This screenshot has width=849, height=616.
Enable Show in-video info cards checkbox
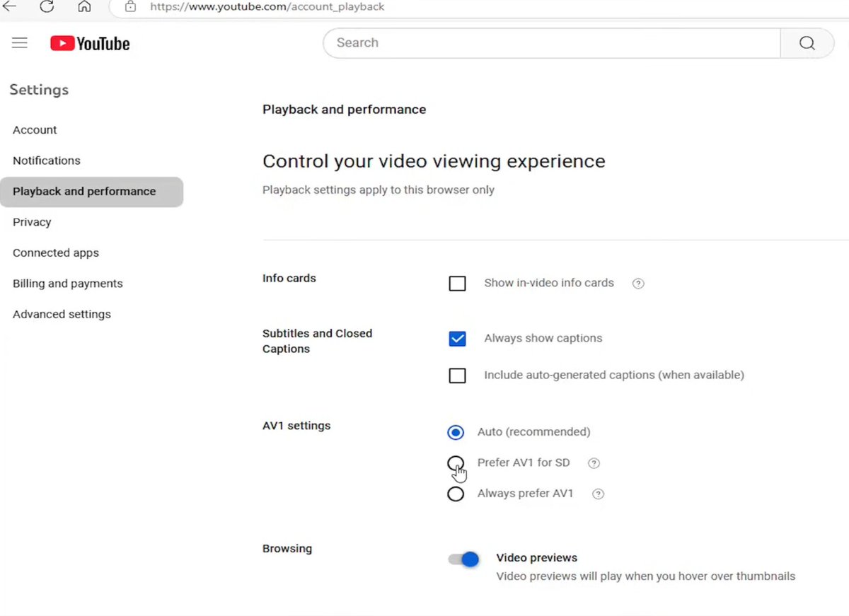[458, 284]
